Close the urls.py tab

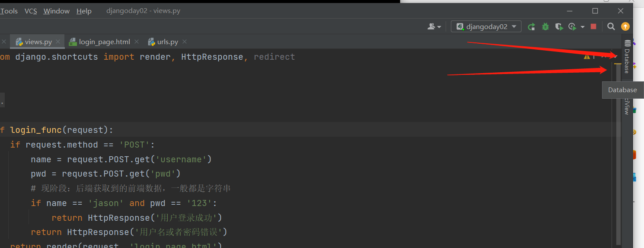[x=185, y=42]
